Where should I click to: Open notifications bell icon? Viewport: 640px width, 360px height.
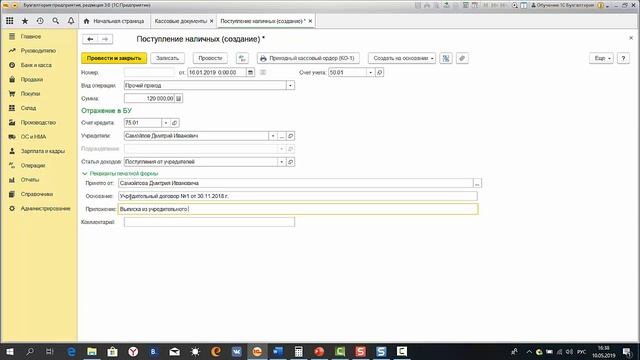71,21
